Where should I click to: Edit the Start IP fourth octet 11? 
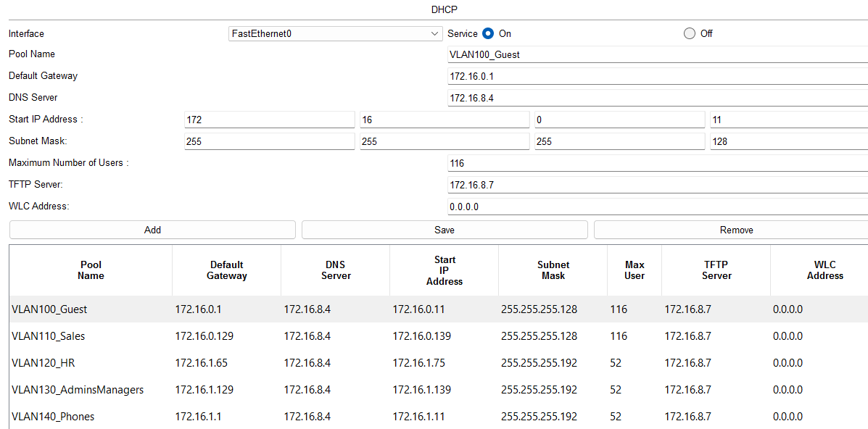[789, 120]
